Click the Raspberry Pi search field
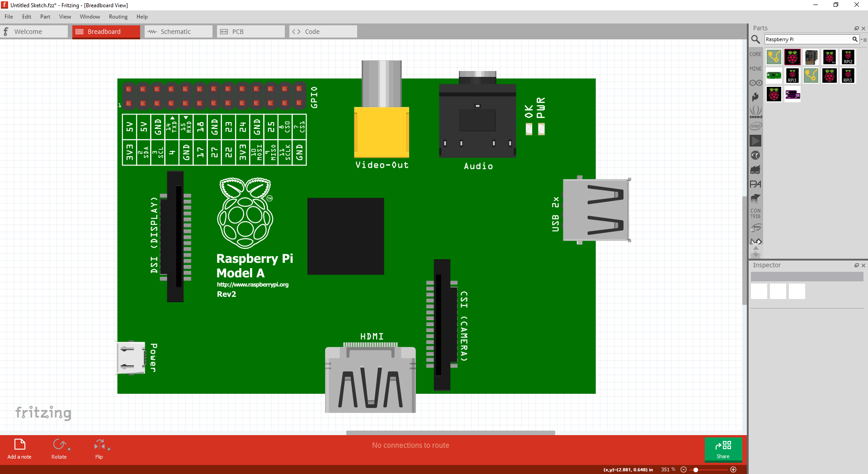The image size is (868, 474). [x=807, y=39]
